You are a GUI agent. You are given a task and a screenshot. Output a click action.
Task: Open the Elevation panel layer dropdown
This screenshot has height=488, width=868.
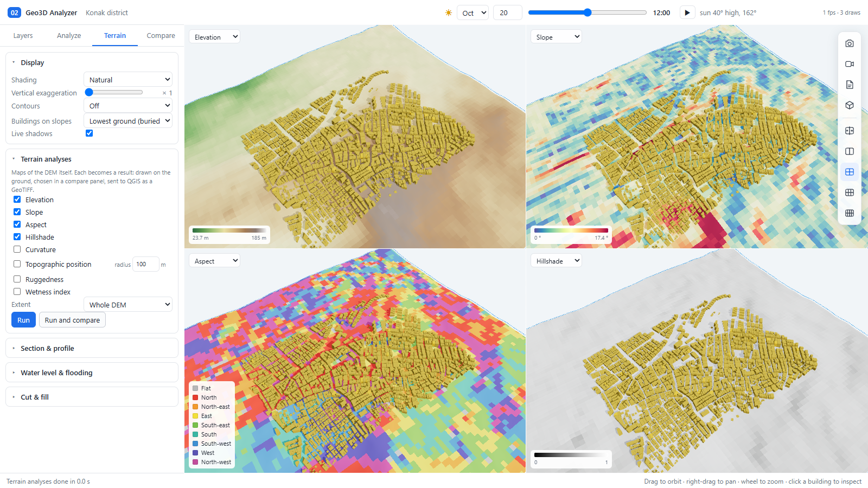point(214,37)
